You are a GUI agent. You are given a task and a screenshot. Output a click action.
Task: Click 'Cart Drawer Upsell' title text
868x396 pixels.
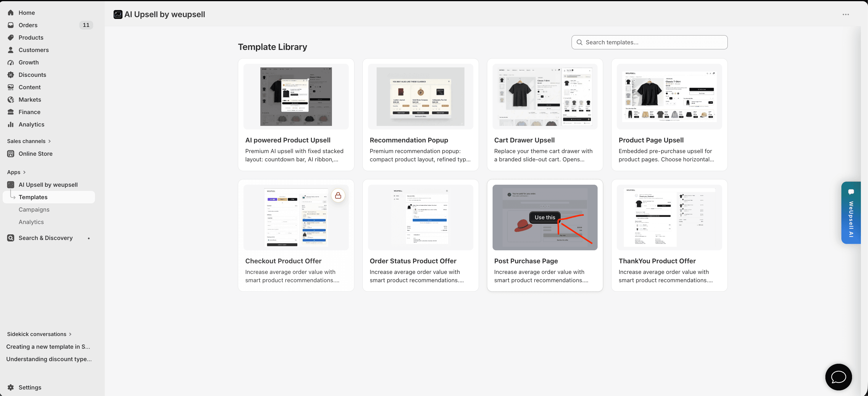[524, 140]
